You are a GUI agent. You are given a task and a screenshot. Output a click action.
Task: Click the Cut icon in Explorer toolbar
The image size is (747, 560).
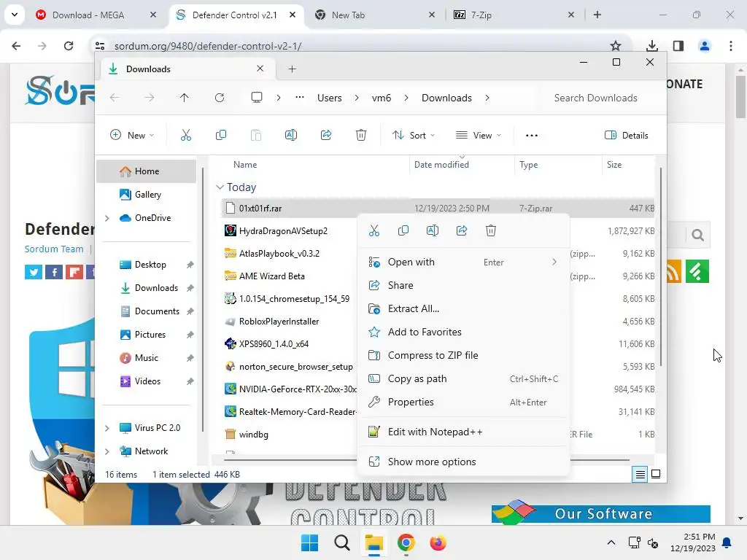[186, 135]
